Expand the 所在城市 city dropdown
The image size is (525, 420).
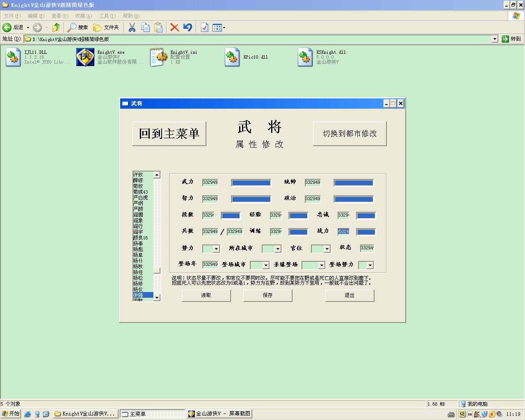click(278, 249)
